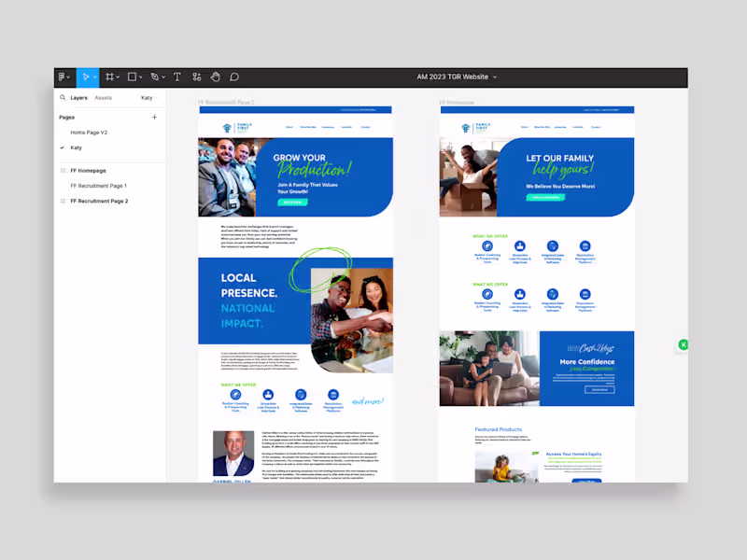The width and height of the screenshot is (747, 560).
Task: Switch to the Layers tab
Action: click(78, 98)
